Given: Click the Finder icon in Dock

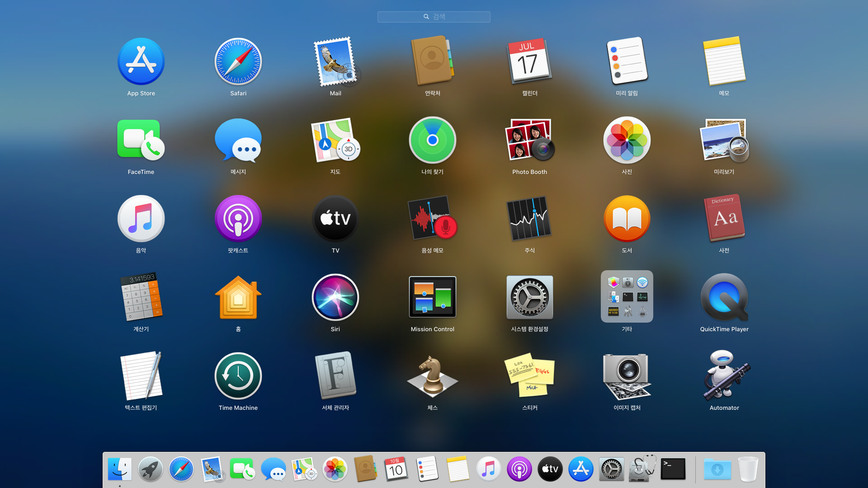Looking at the screenshot, I should (120, 469).
